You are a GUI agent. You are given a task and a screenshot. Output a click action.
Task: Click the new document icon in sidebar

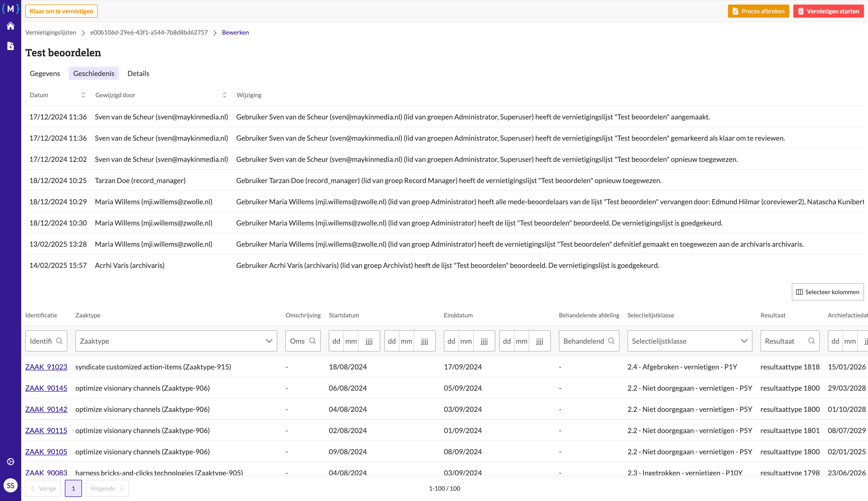click(x=10, y=46)
